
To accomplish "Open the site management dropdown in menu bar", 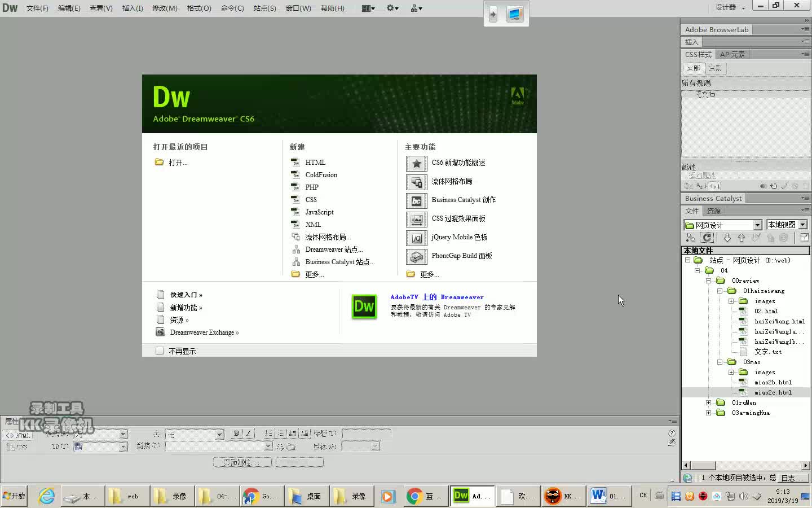I will [417, 8].
